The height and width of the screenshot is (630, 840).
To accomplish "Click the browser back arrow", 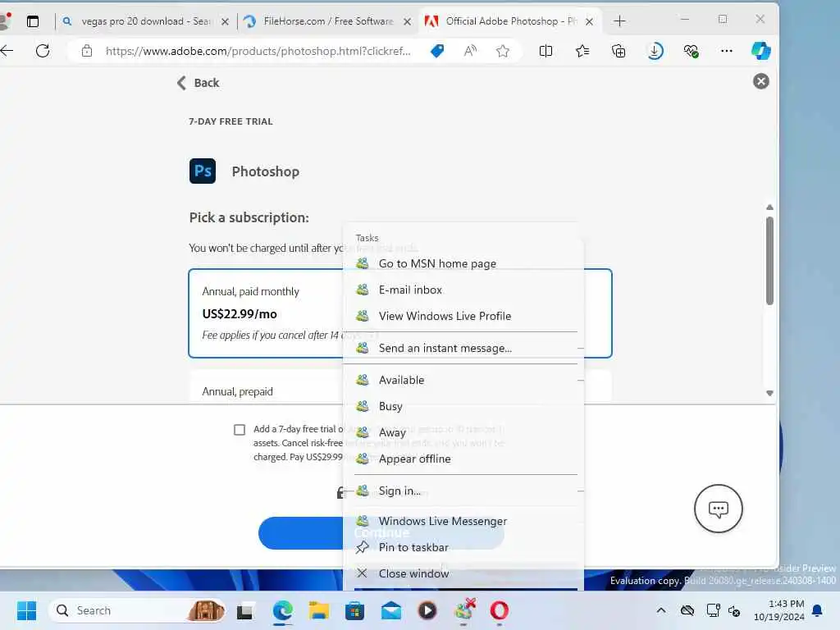I will point(7,51).
